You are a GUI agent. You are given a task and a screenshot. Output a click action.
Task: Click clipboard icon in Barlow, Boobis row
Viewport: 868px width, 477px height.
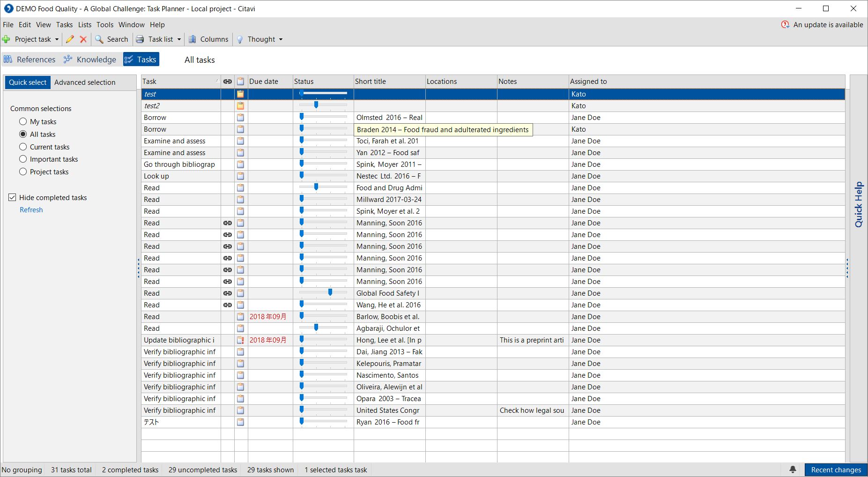click(241, 317)
